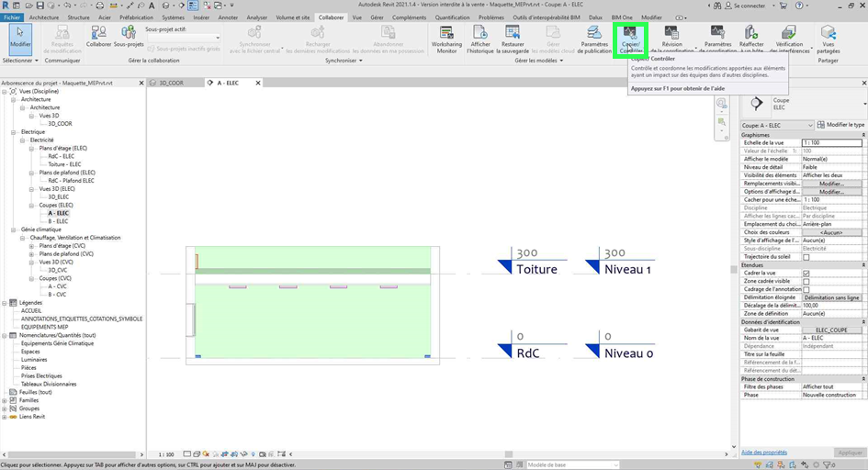Image resolution: width=868 pixels, height=470 pixels.
Task: Open Vérification des interférences tool
Action: pyautogui.click(x=789, y=39)
